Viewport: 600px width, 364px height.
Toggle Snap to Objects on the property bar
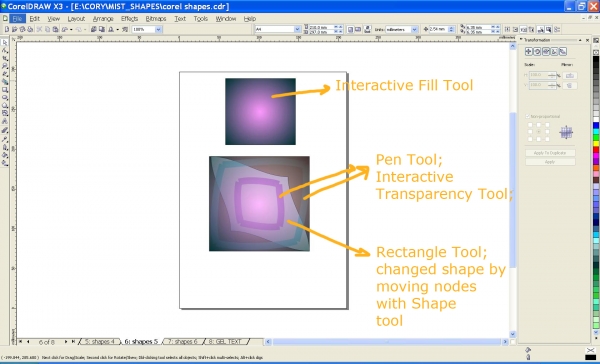pyautogui.click(x=523, y=29)
